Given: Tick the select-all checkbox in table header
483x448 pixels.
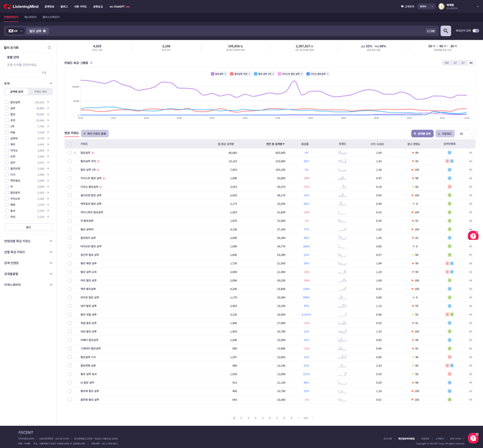Looking at the screenshot, I should tap(70, 144).
